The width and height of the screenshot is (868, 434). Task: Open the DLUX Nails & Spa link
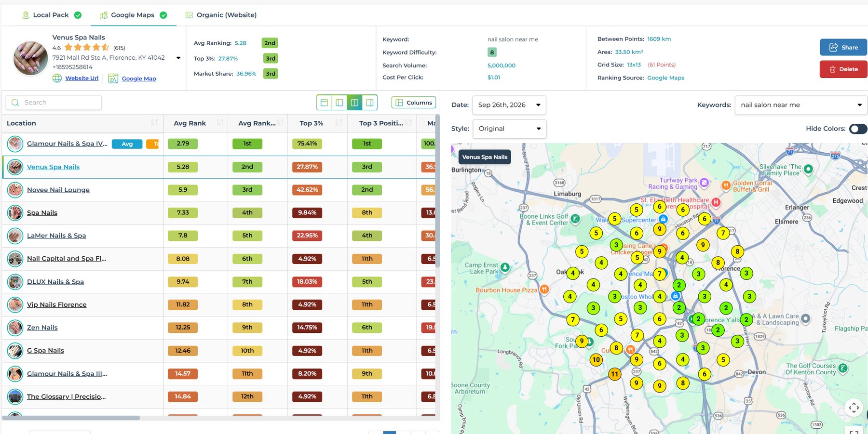pos(55,282)
